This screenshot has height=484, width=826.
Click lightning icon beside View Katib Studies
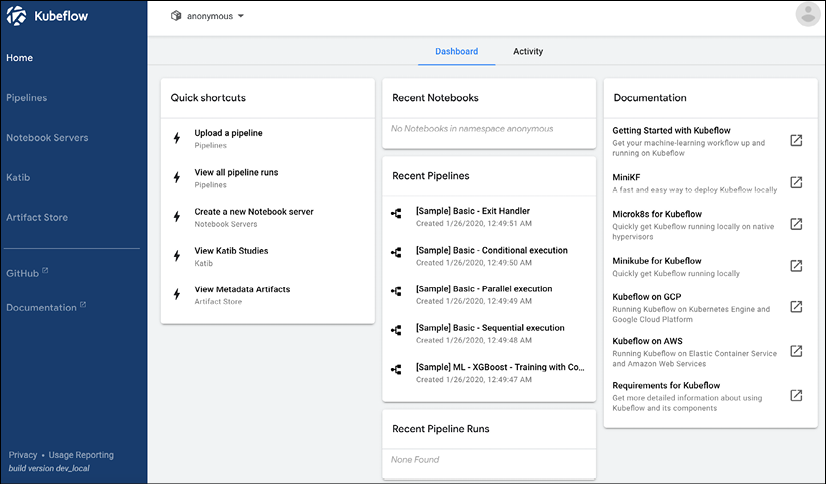[177, 256]
